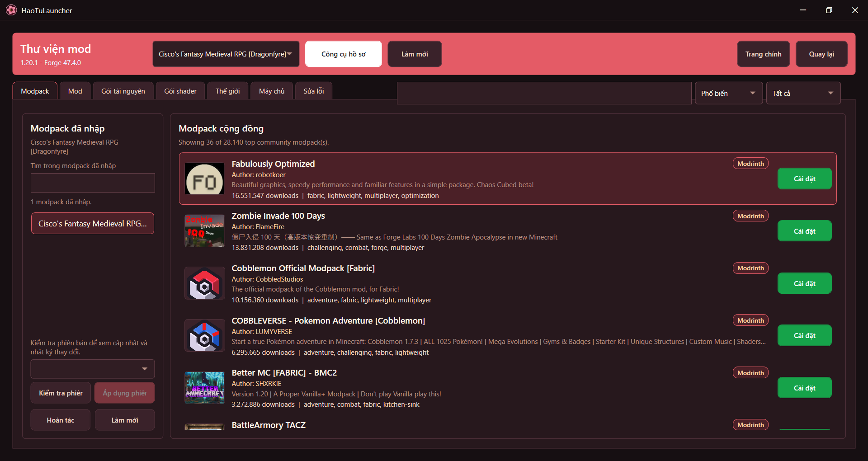Install Zombie Invade 100 Days
The image size is (868, 461).
tap(805, 231)
